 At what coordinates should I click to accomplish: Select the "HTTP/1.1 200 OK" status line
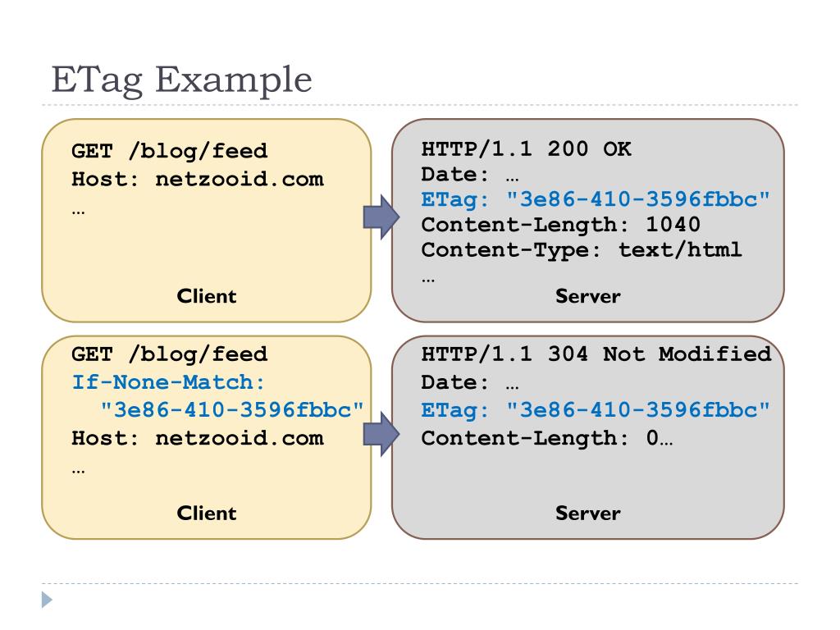(527, 149)
